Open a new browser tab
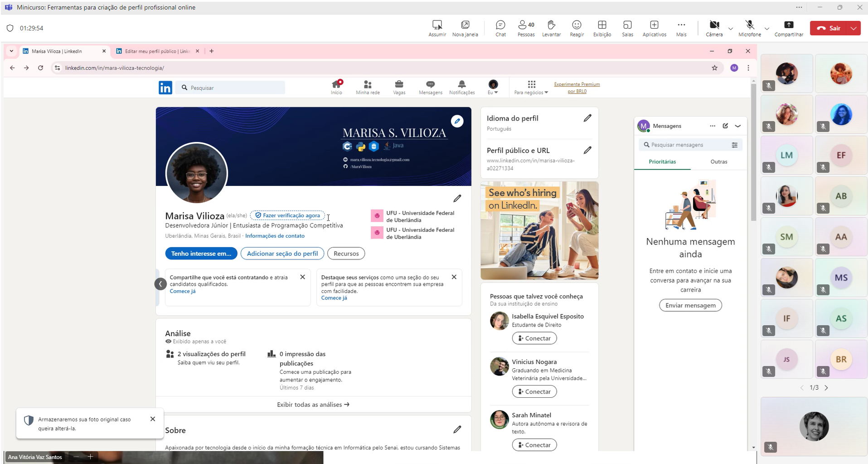 212,51
